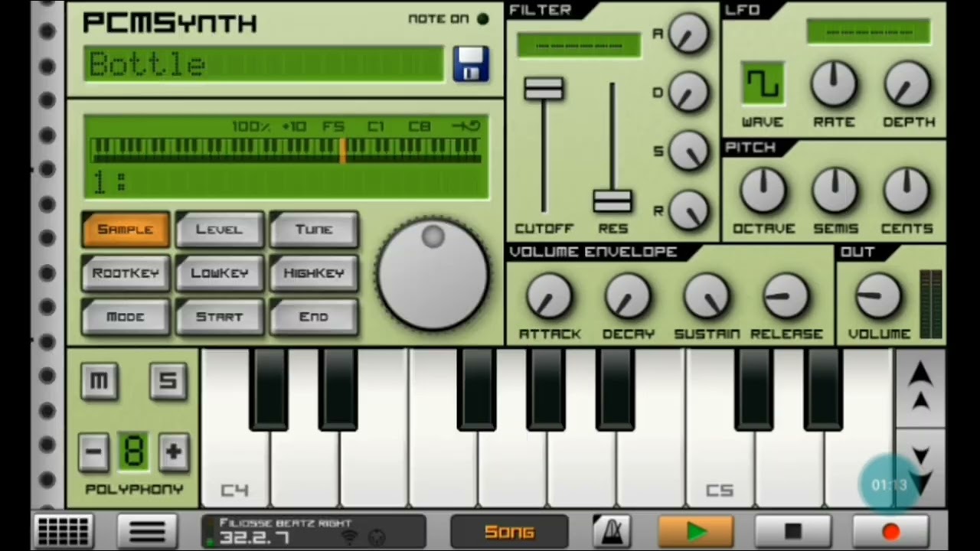The width and height of the screenshot is (980, 551).
Task: Select the LowKey parameter button
Action: point(220,273)
